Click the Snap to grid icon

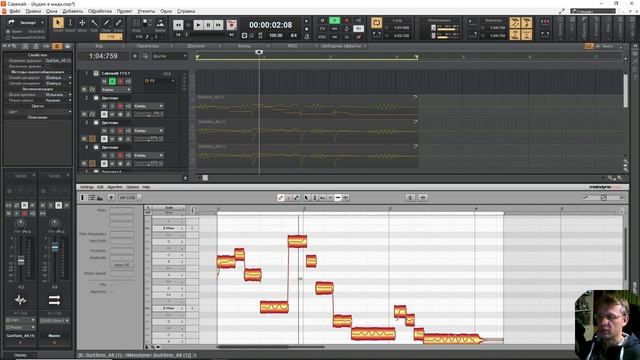[136, 23]
